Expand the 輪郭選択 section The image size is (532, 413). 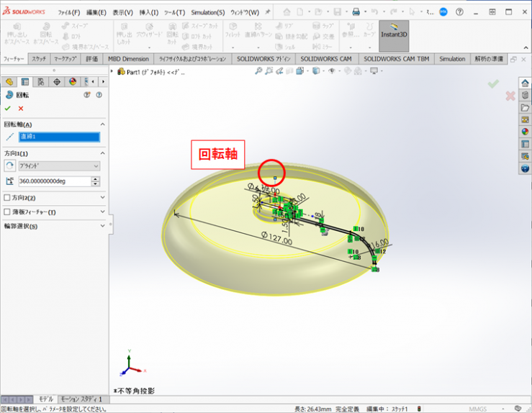[x=102, y=227]
